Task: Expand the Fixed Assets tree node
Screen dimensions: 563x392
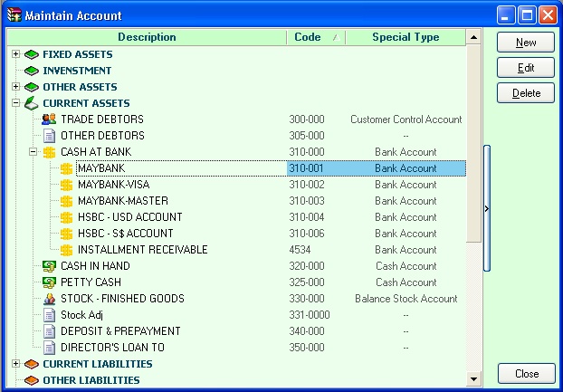Action: coord(15,54)
